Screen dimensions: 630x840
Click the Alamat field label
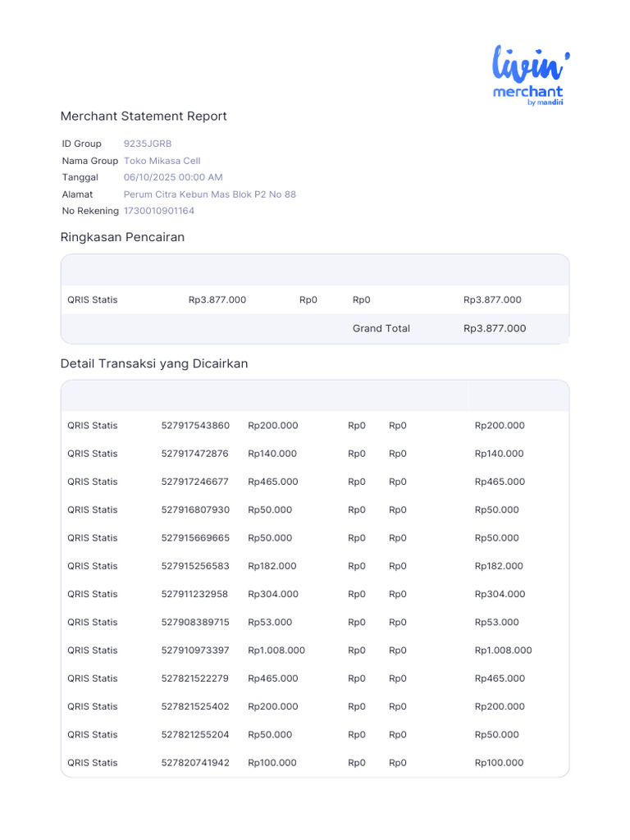point(78,194)
